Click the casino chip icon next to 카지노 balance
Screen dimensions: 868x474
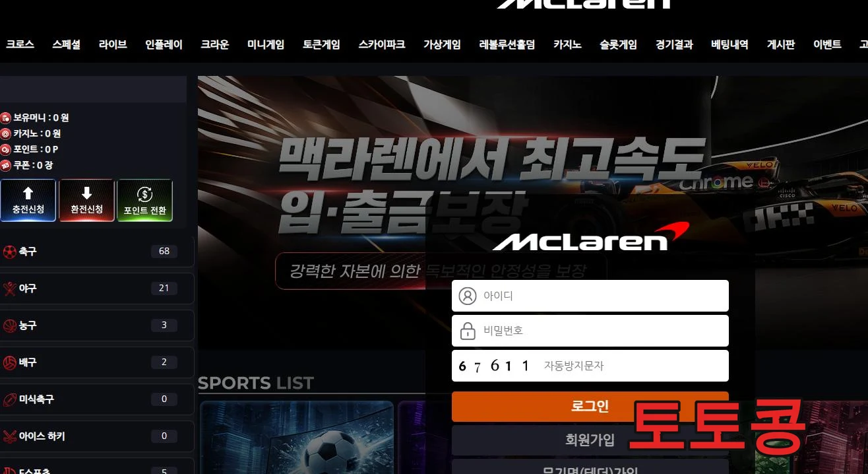pos(5,133)
